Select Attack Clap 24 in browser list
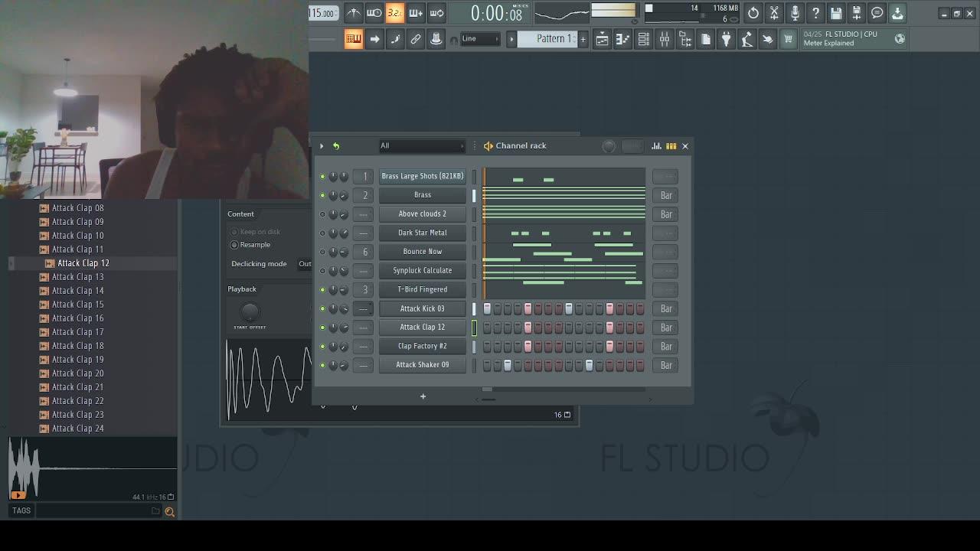The width and height of the screenshot is (980, 551). pyautogui.click(x=77, y=429)
